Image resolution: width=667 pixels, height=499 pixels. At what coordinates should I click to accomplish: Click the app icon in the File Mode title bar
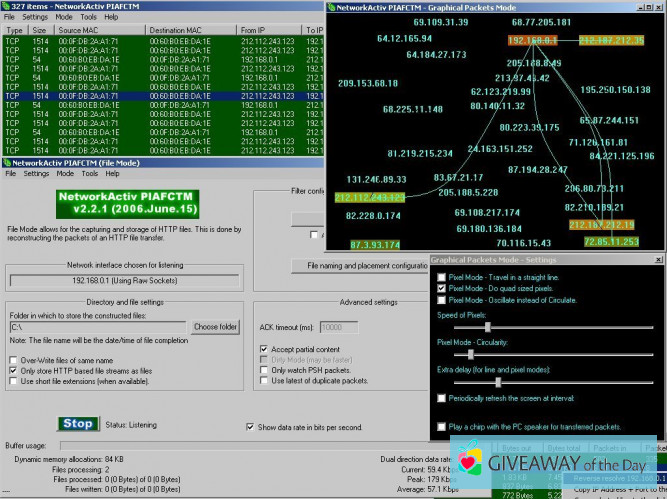tap(7, 162)
